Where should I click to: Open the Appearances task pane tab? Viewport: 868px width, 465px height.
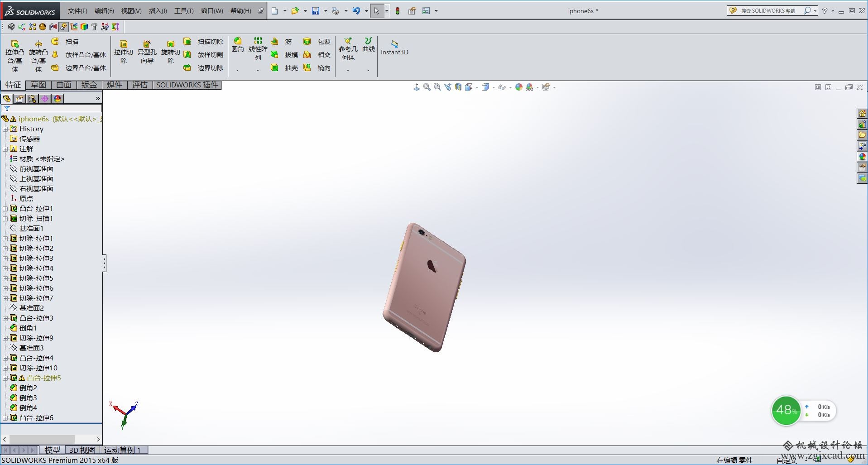[x=862, y=157]
